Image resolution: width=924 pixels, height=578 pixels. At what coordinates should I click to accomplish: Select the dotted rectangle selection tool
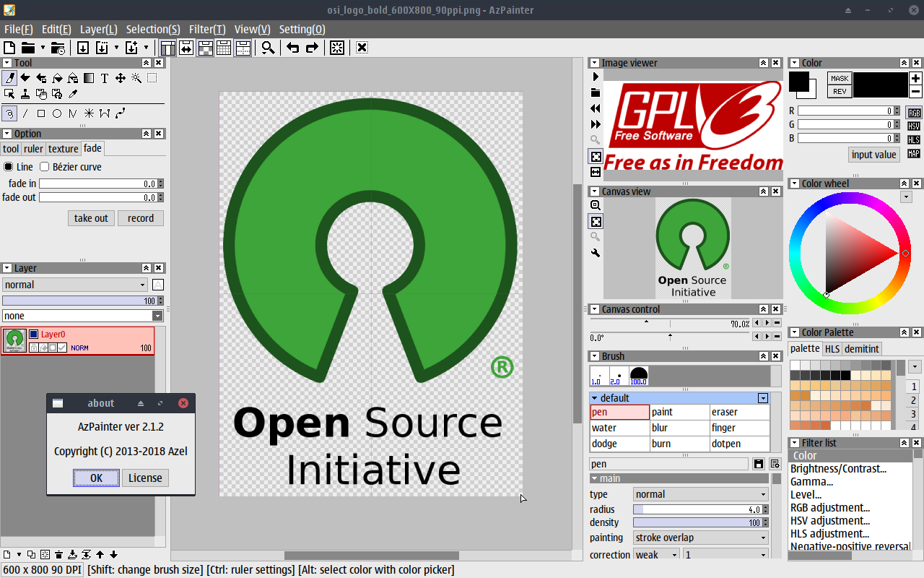pyautogui.click(x=152, y=78)
